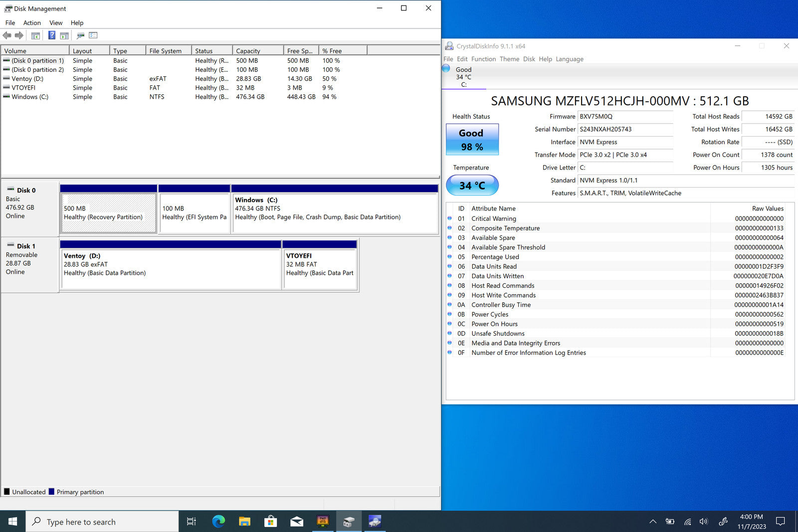Click the 34 °C temperature button
798x532 pixels.
tap(472, 185)
